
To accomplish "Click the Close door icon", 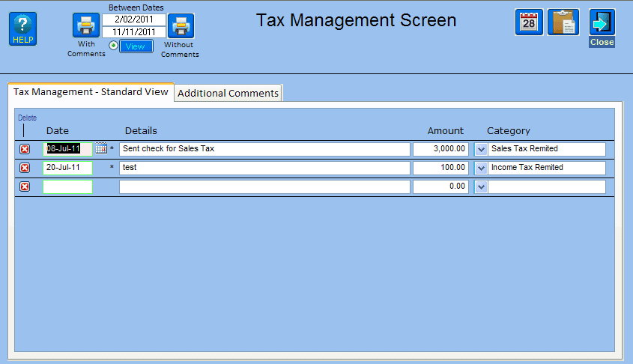I will [x=602, y=22].
